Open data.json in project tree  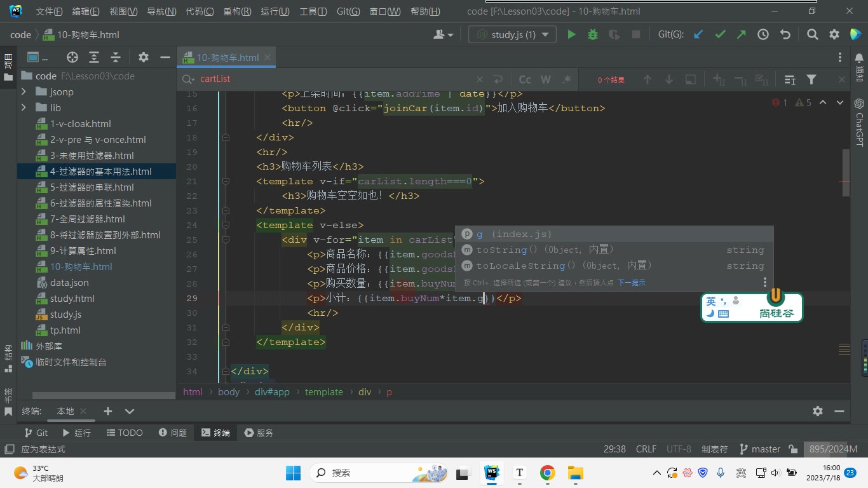69,283
